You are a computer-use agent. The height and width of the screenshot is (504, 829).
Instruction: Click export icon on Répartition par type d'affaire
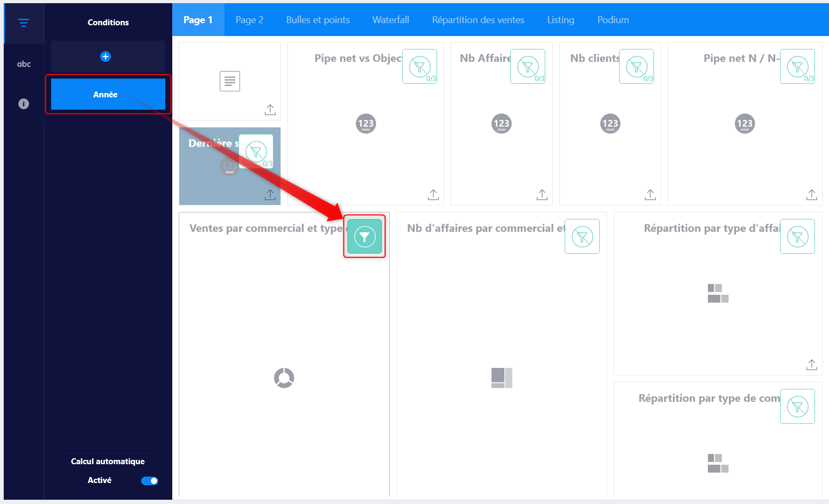tap(811, 365)
